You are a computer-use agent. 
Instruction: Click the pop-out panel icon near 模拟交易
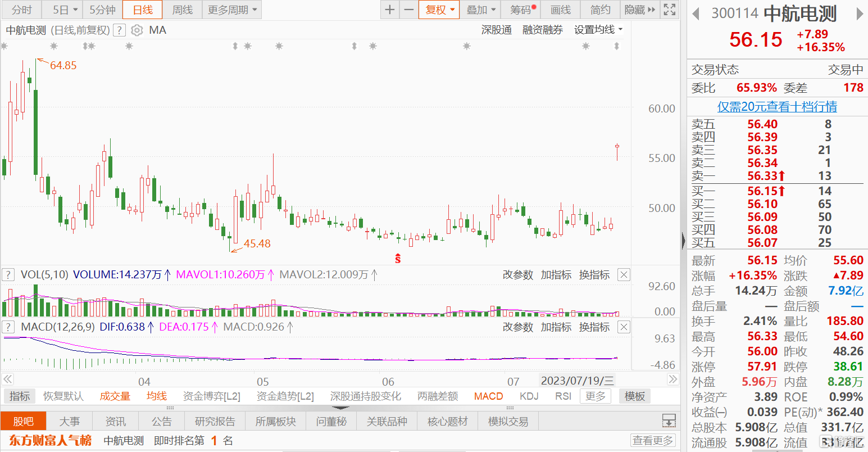(669, 421)
